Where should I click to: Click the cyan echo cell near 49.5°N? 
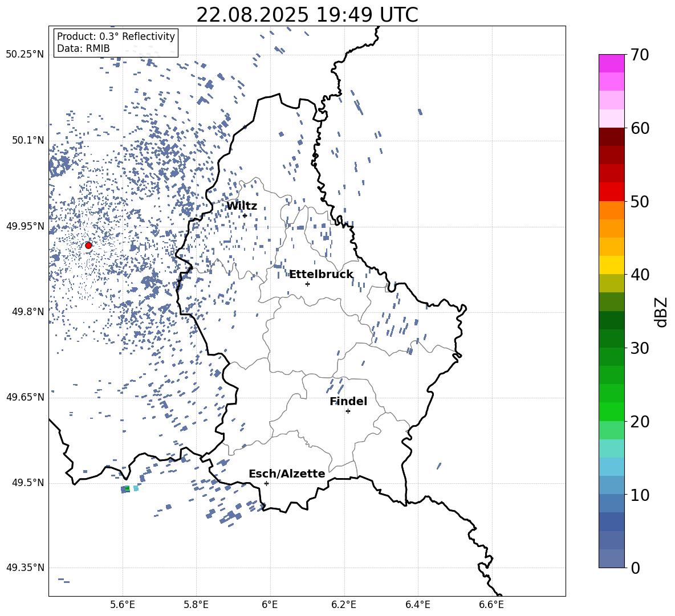point(136,488)
